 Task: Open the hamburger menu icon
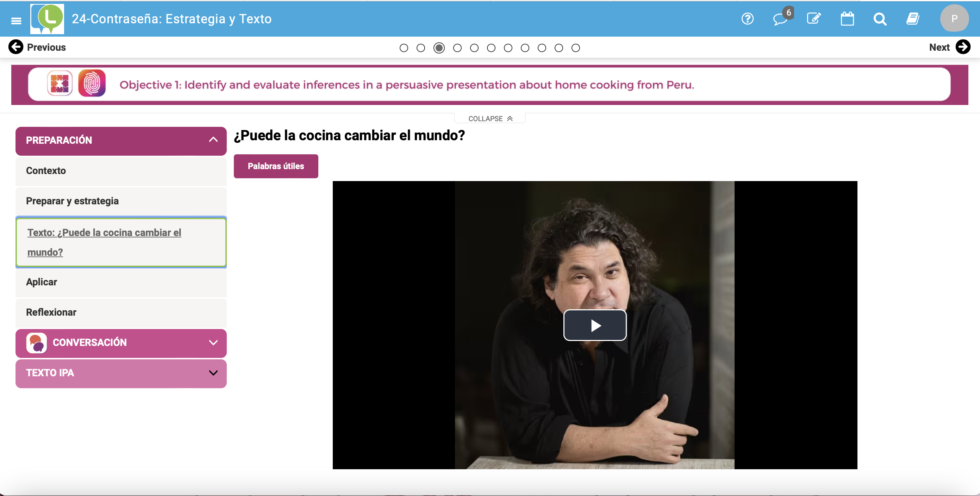tap(16, 20)
